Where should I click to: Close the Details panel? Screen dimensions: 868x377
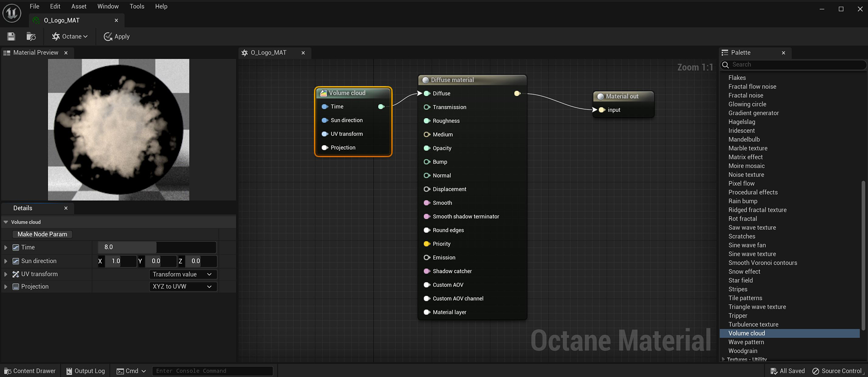click(66, 208)
